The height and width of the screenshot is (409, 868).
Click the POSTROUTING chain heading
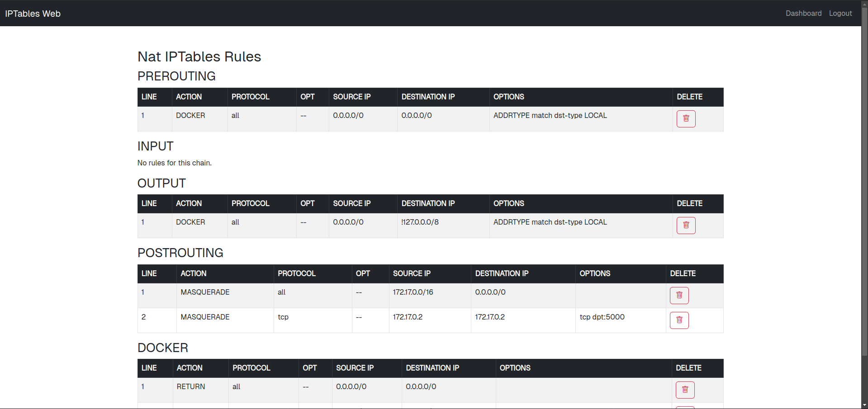click(x=180, y=253)
